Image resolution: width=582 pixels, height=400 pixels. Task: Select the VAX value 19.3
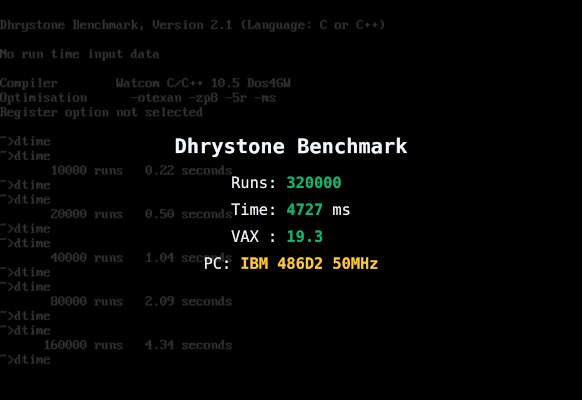click(304, 237)
